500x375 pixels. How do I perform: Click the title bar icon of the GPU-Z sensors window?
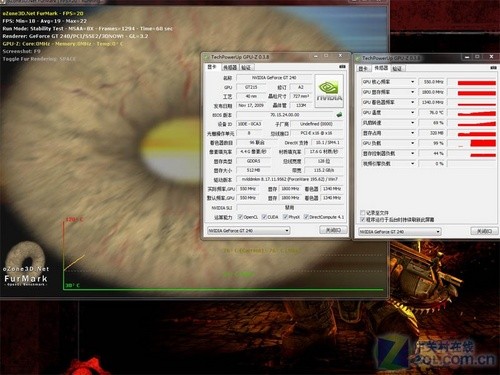click(358, 58)
